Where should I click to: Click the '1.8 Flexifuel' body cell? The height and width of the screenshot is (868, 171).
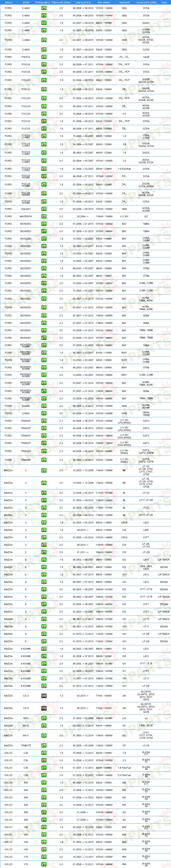tap(124, 169)
